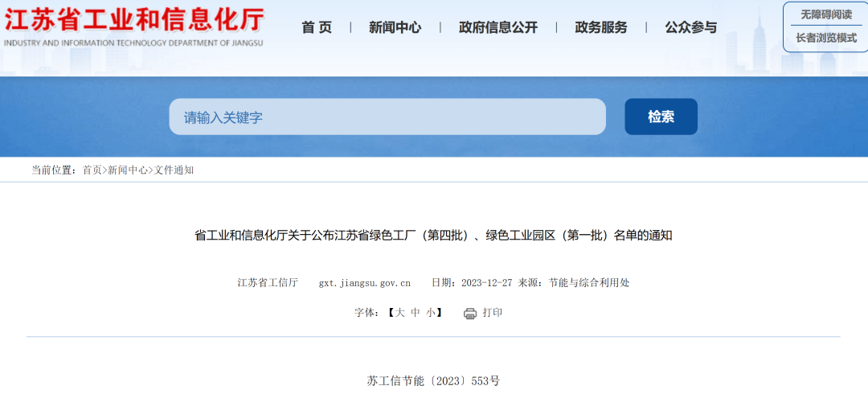Click the printer icon next to 打印
Screen dimensions: 868x394
click(470, 314)
